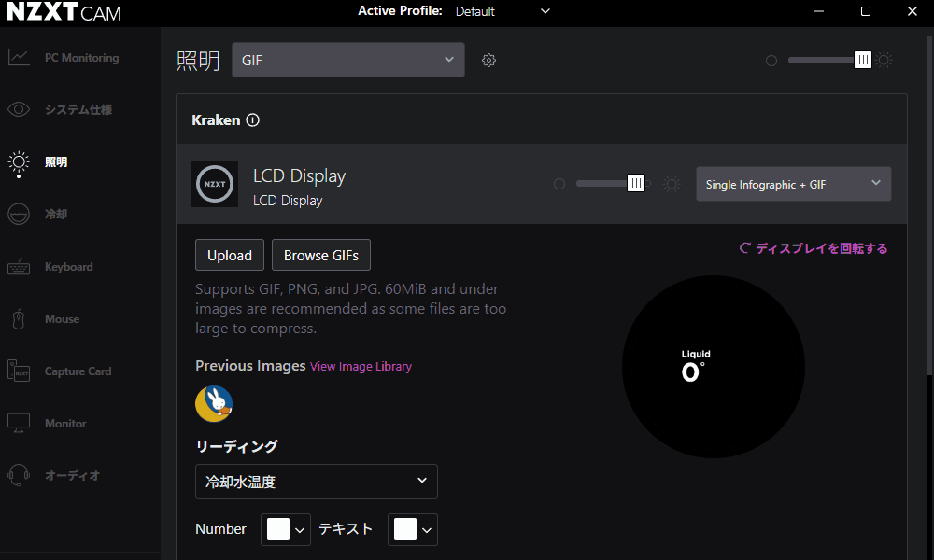This screenshot has height=560, width=934.
Task: Click the NZXT LCD Display device icon
Action: (x=215, y=184)
